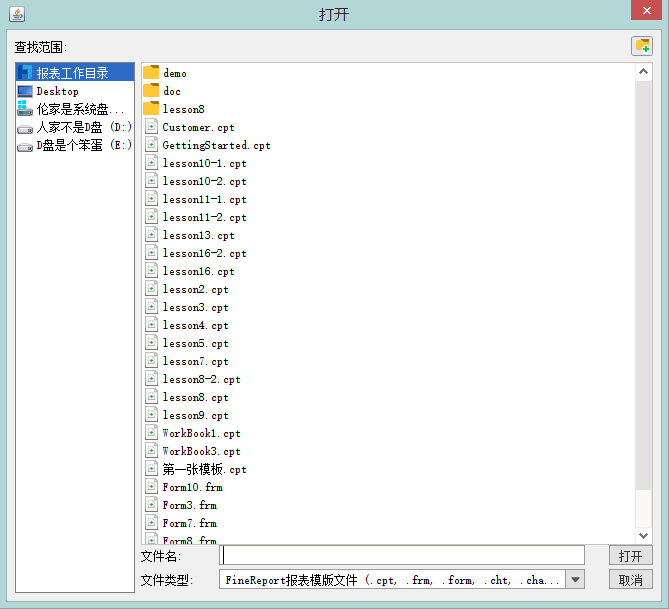Screen dimensions: 669x609
Task: Select file name 'WorkBook3.cpt'
Action: pos(201,451)
